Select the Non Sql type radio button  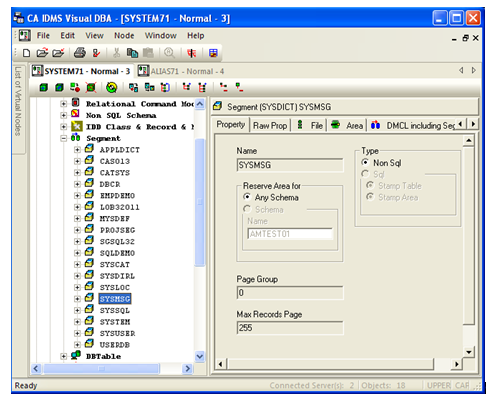(x=365, y=162)
